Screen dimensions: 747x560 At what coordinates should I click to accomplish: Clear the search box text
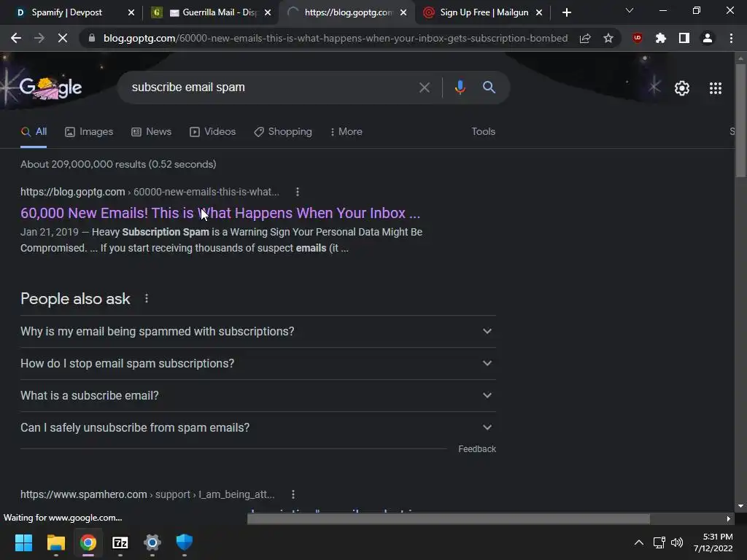point(425,87)
